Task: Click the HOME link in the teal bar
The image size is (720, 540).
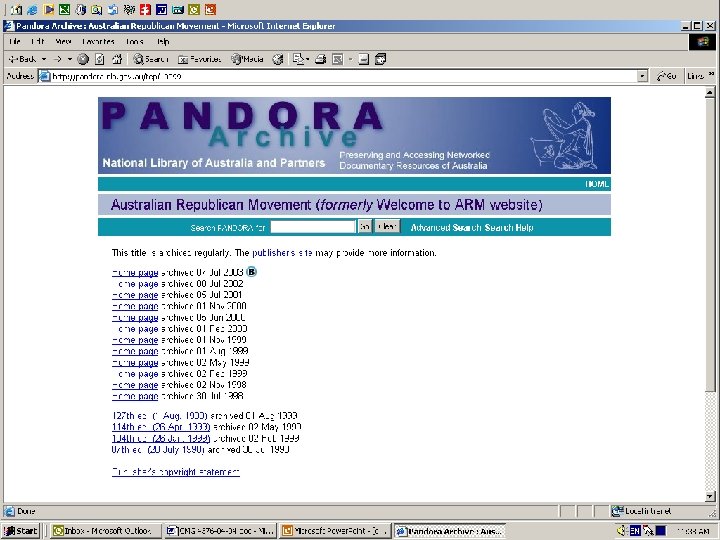Action: click(597, 184)
